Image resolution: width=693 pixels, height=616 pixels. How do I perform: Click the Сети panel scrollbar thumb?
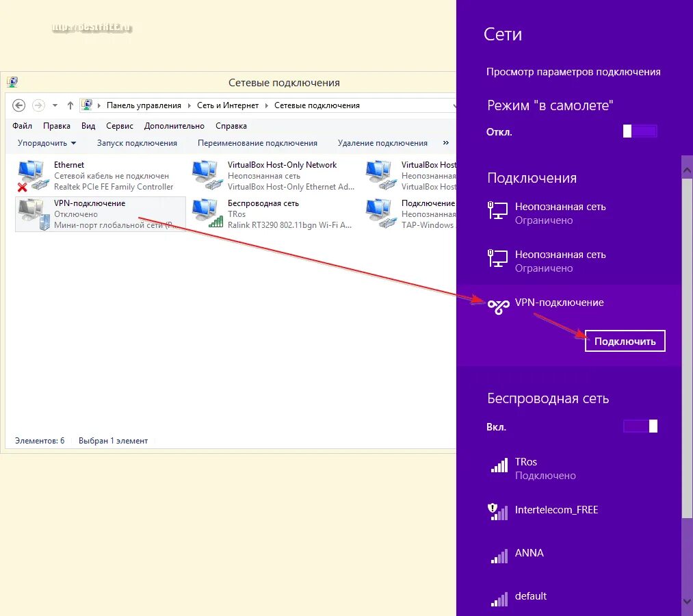click(687, 348)
